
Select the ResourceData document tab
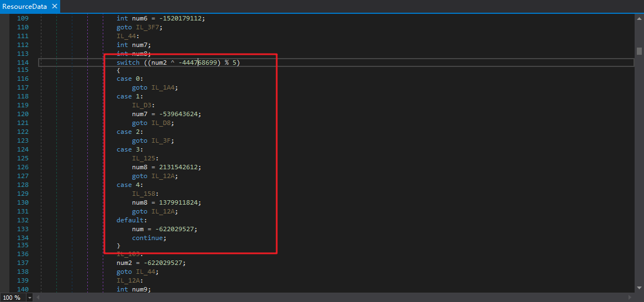pyautogui.click(x=25, y=7)
